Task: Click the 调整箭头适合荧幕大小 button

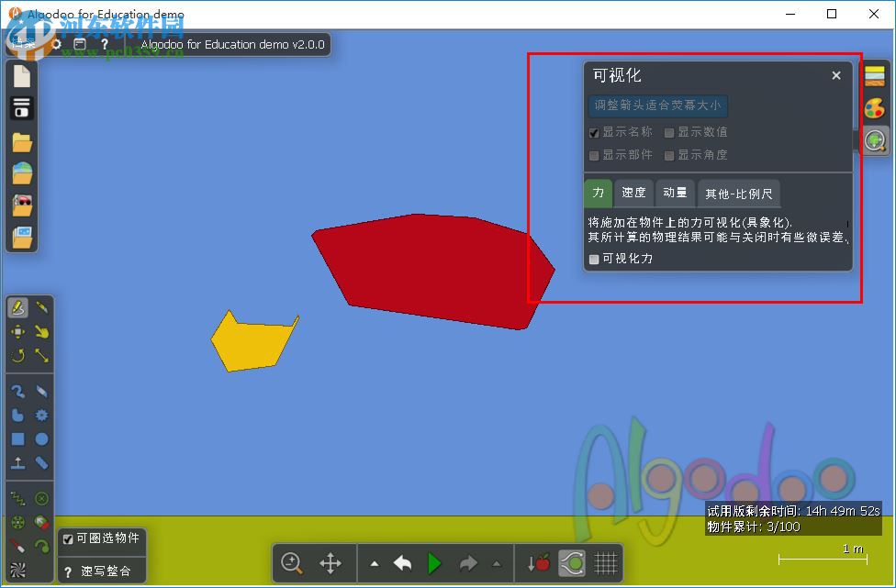Action: tap(656, 105)
